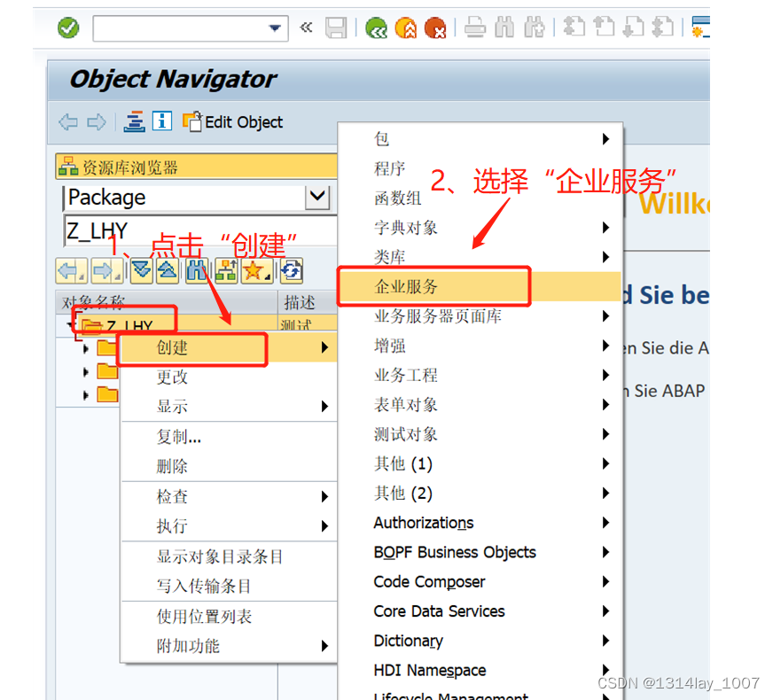Click the Display Object List icon
This screenshot has width=773, height=700.
click(134, 121)
